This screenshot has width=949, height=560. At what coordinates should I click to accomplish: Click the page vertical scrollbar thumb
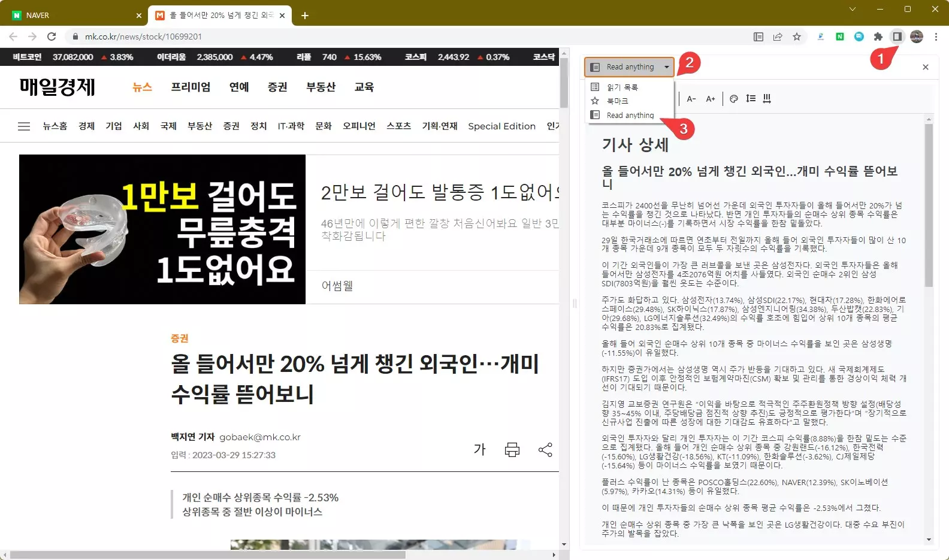pyautogui.click(x=564, y=83)
